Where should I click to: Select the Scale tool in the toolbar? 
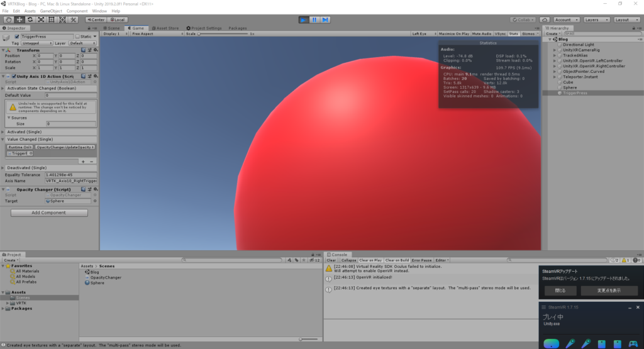coord(41,19)
